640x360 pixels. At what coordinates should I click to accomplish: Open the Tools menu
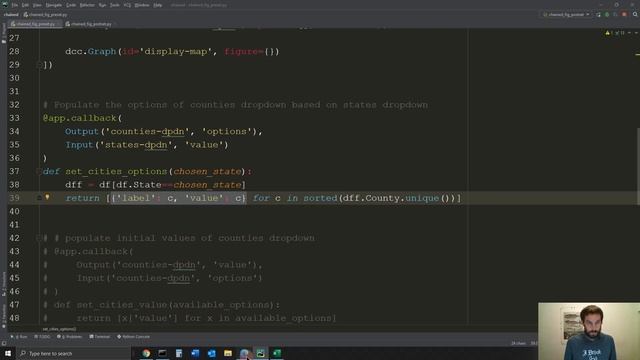[115, 5]
